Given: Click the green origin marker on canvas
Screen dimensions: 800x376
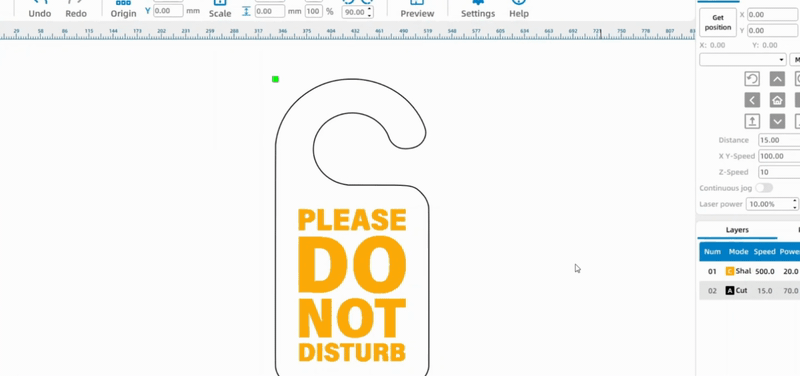Looking at the screenshot, I should 276,79.
